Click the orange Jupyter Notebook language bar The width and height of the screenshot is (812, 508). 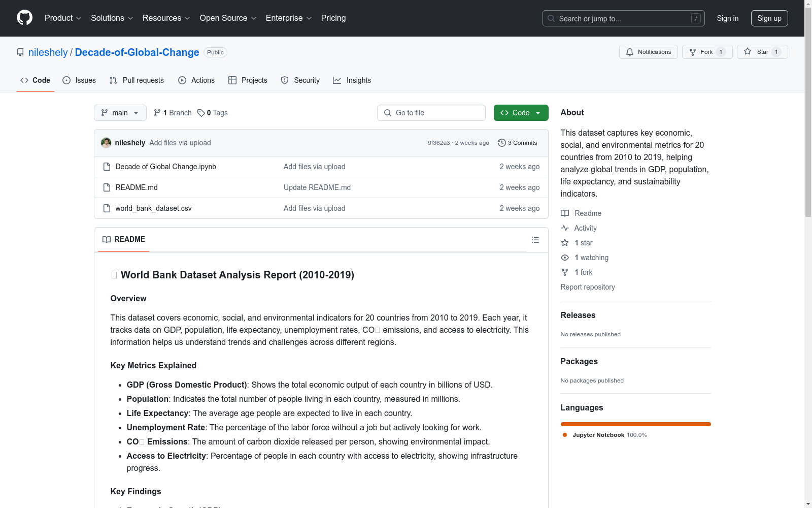pos(636,424)
